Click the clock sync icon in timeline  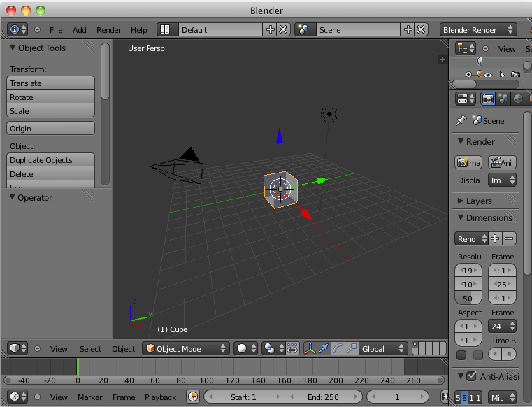pos(193,397)
